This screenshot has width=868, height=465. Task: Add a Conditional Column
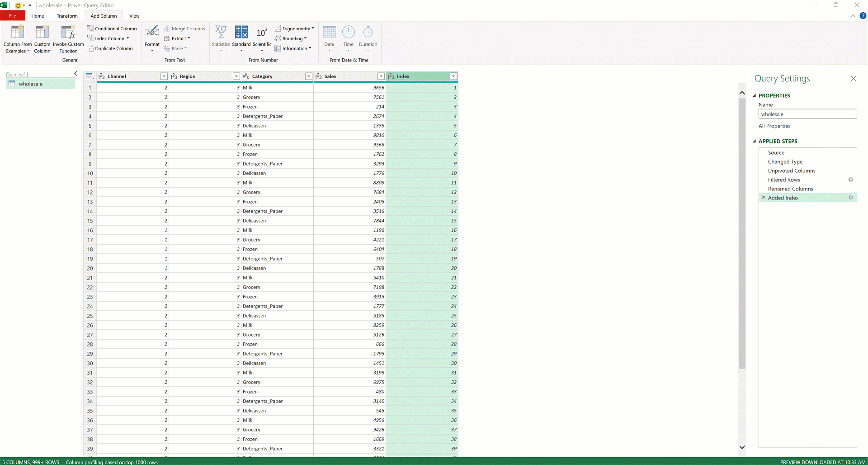pos(112,28)
